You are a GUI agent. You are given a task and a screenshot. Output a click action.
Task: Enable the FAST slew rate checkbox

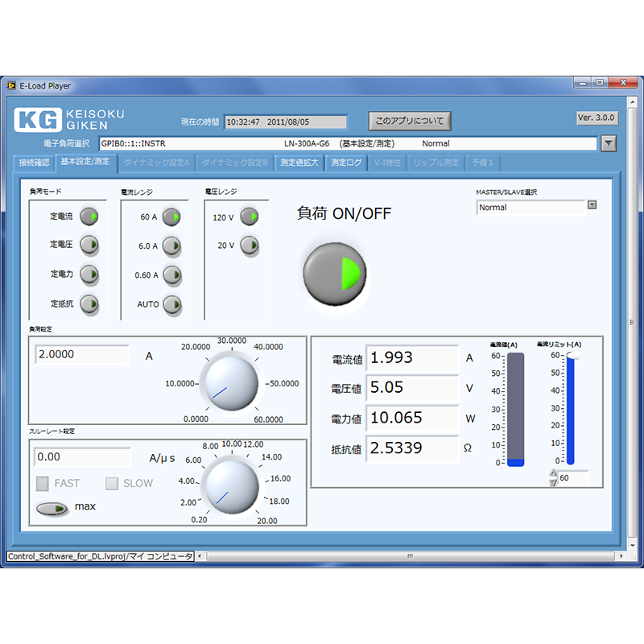point(43,484)
